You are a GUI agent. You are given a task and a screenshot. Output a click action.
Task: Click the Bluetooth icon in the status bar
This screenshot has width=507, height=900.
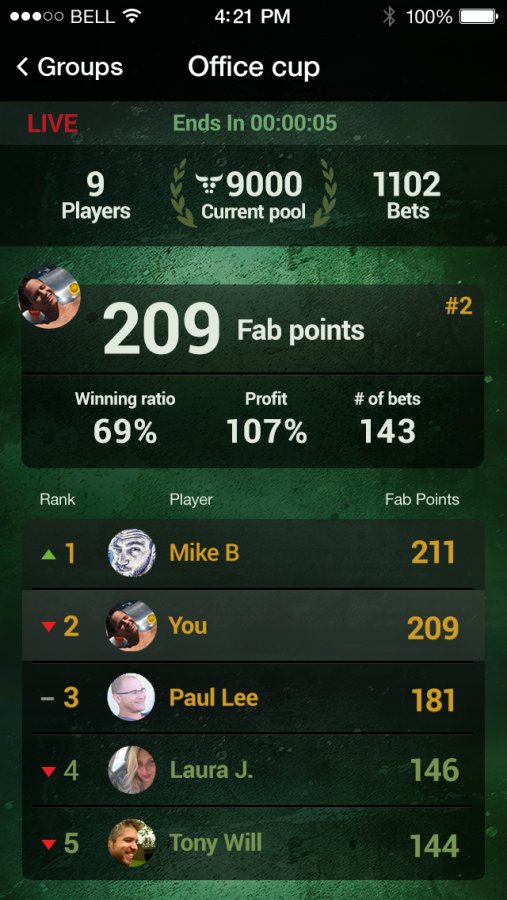tap(389, 17)
